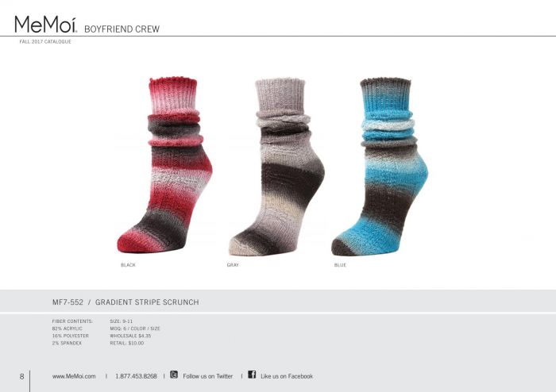Visit the www.MeMoi.com website link

point(74,376)
